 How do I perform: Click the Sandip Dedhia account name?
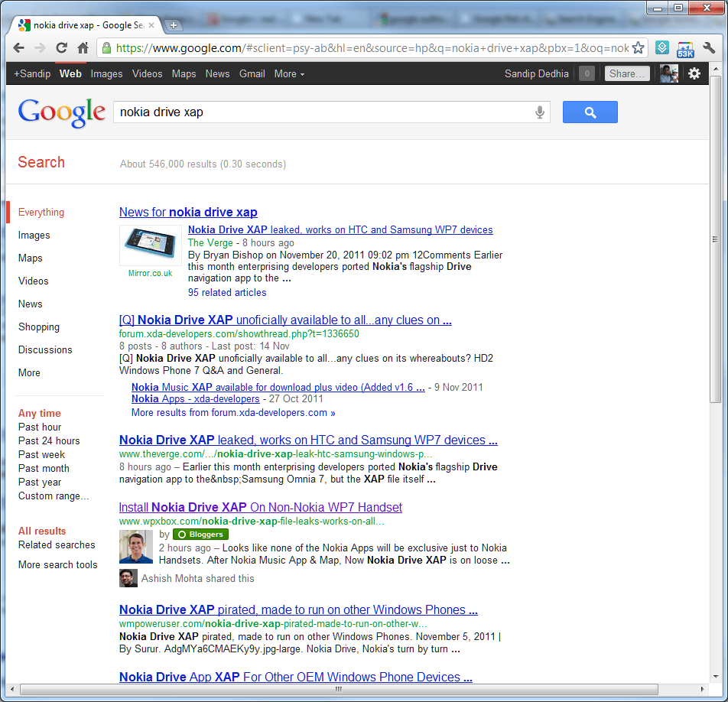tap(537, 74)
